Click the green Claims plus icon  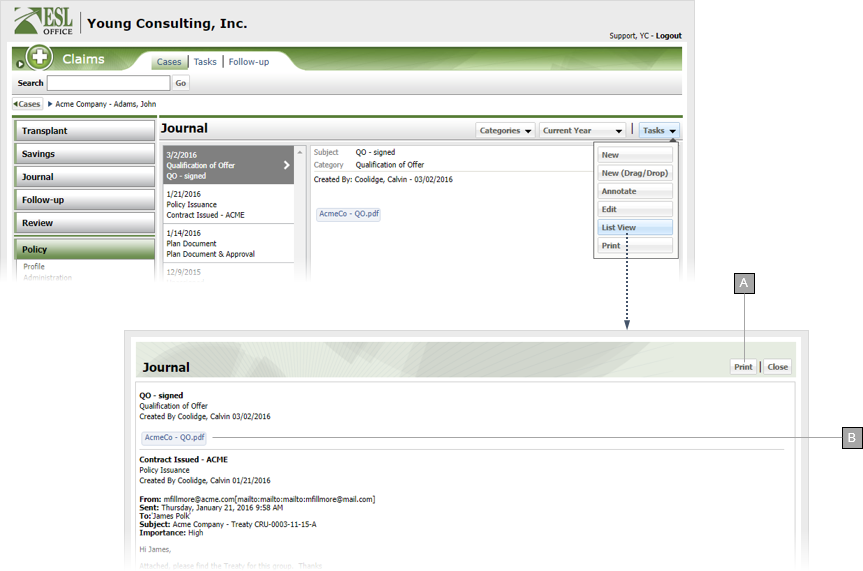pyautogui.click(x=40, y=59)
